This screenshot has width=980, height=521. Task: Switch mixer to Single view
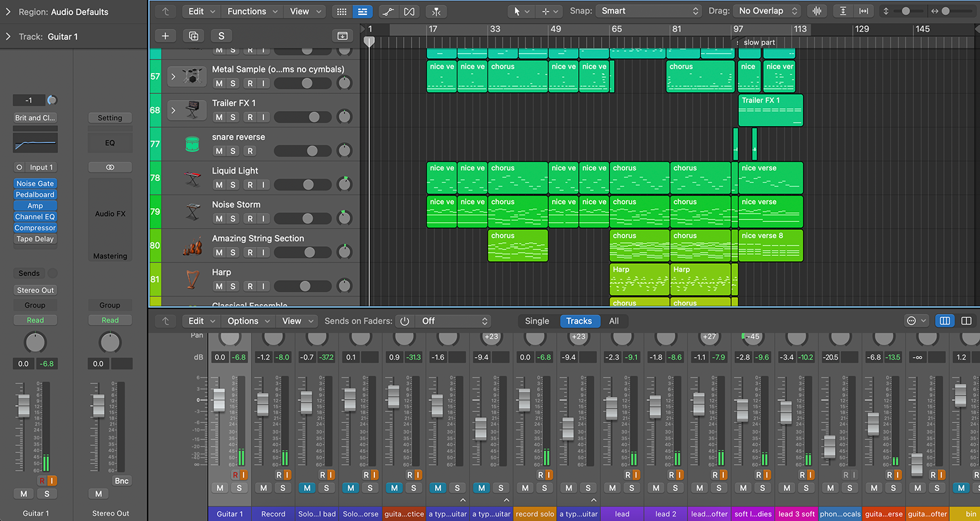coord(537,321)
